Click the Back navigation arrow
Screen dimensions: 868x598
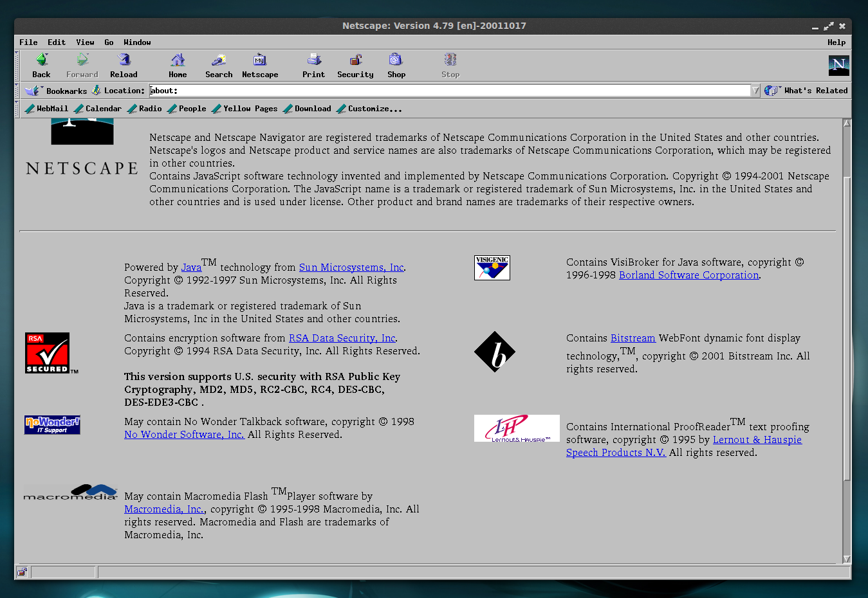41,64
